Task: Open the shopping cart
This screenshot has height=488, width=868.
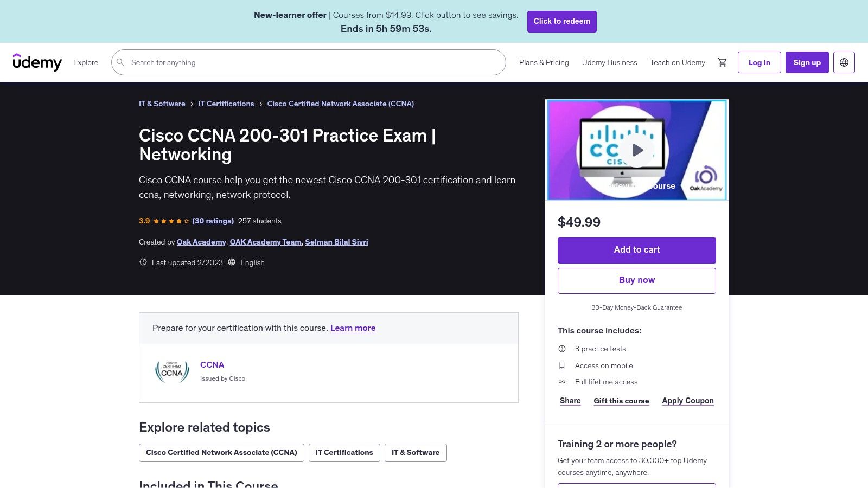Action: 722,62
